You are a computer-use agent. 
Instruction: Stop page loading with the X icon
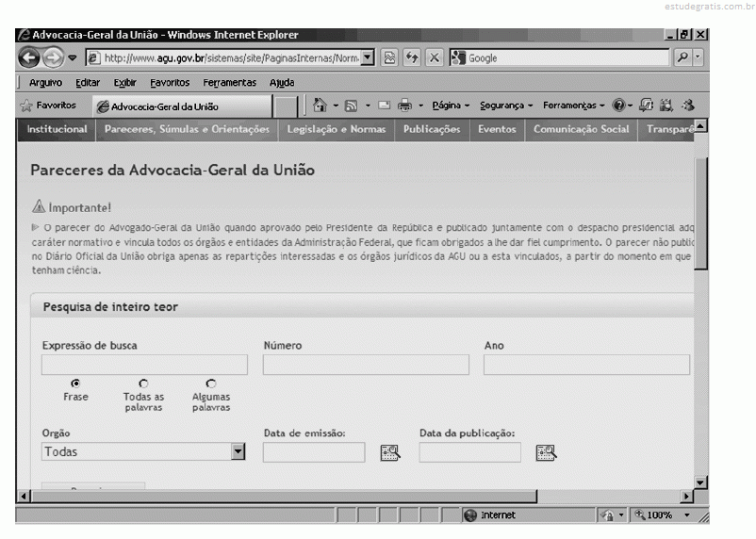(x=434, y=57)
